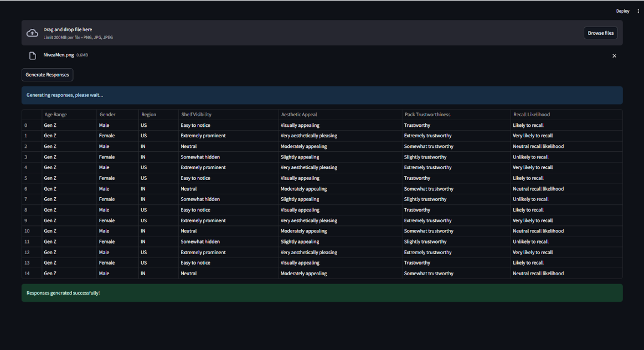Open the three-dot main menu

pos(638,11)
